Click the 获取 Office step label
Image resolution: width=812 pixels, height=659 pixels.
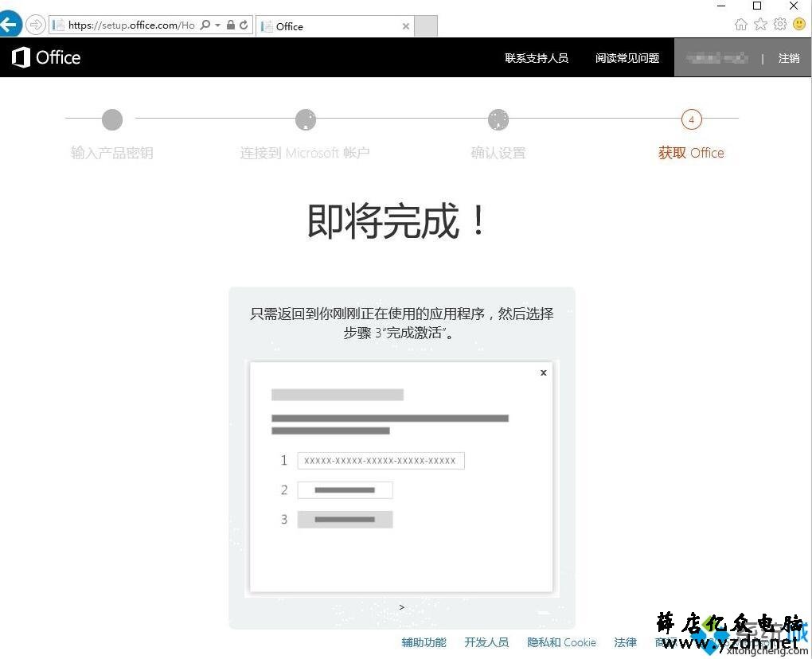pos(691,153)
